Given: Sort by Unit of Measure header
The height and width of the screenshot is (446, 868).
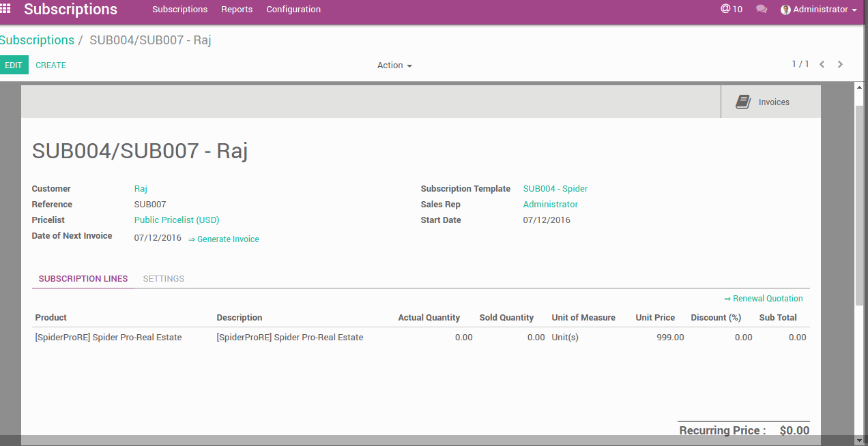Looking at the screenshot, I should click(583, 318).
